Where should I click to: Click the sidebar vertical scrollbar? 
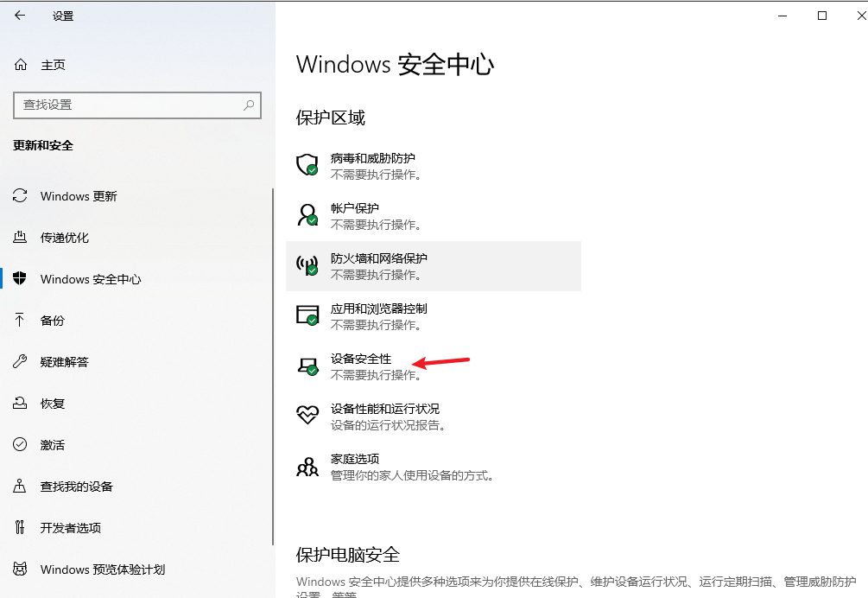272,366
